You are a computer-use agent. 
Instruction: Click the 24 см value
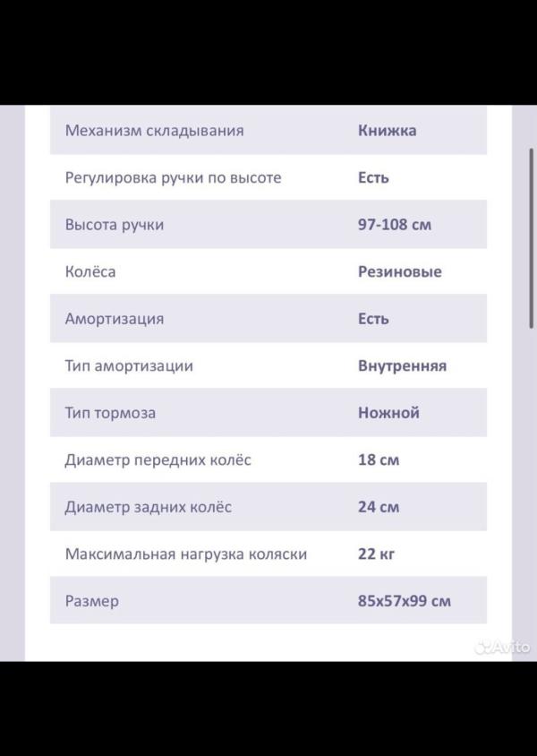pyautogui.click(x=379, y=507)
